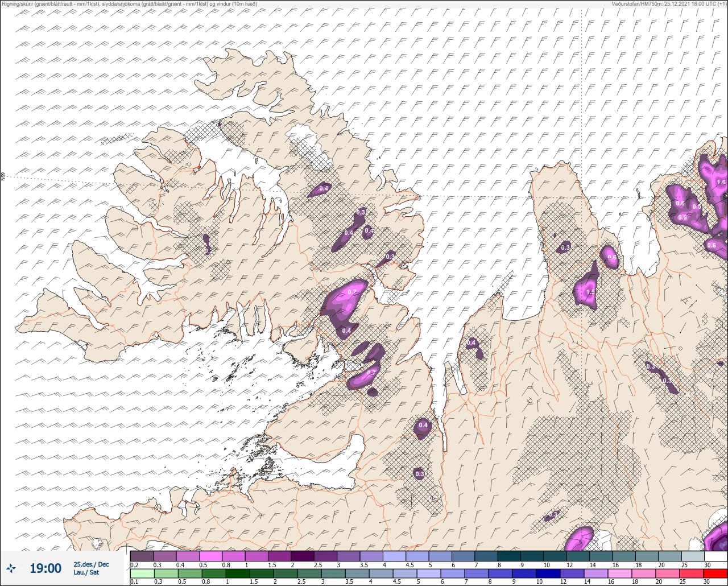Screen dimensions: 728x586
Task: Select the 2 dark purple swatch, upper legend row
Action: click(302, 556)
